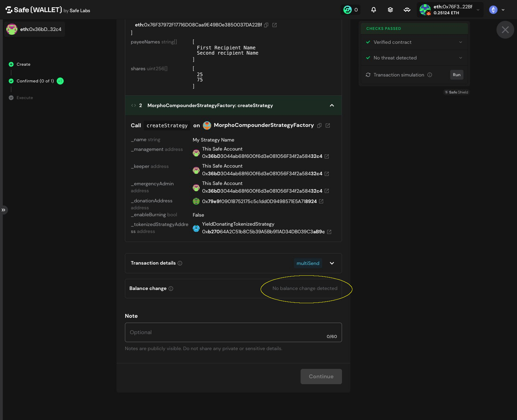517x420 pixels.
Task: Open MorphoCompounderStrategyFactory in block explorer
Action: [x=328, y=126]
